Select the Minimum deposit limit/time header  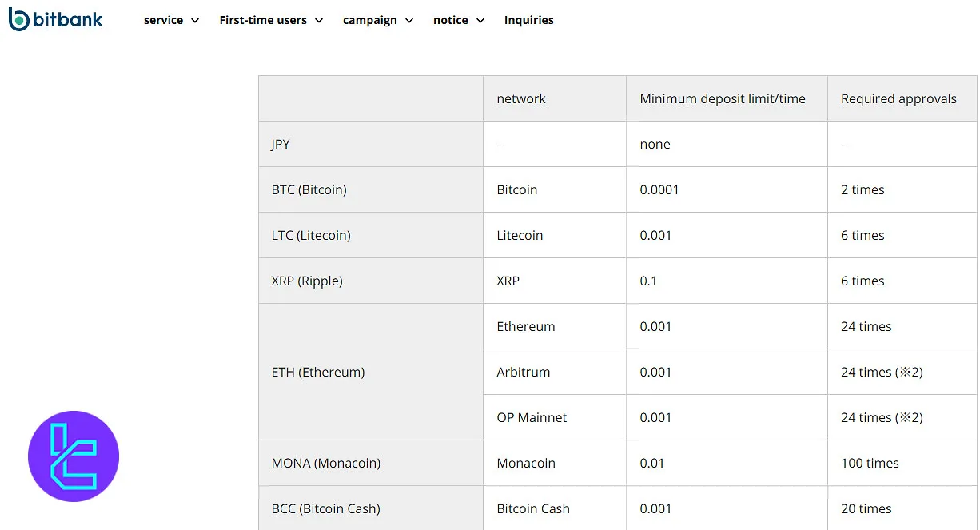click(723, 98)
